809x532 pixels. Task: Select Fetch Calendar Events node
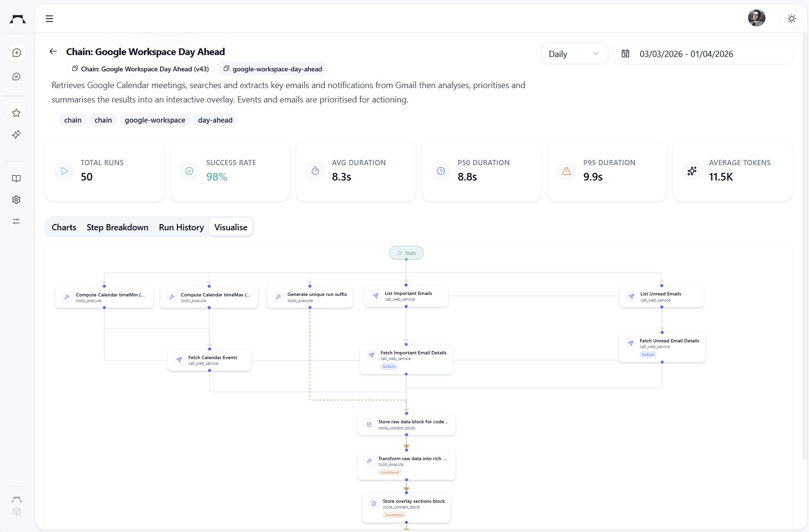pos(209,360)
